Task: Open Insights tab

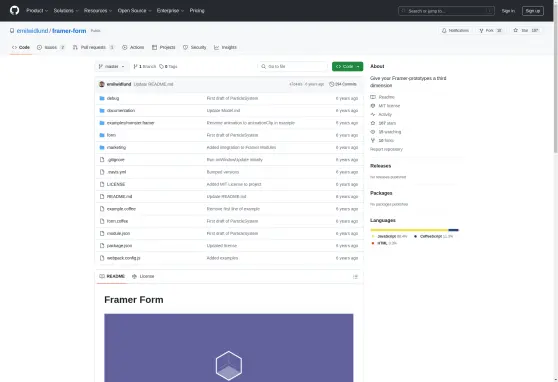Action: tap(225, 47)
